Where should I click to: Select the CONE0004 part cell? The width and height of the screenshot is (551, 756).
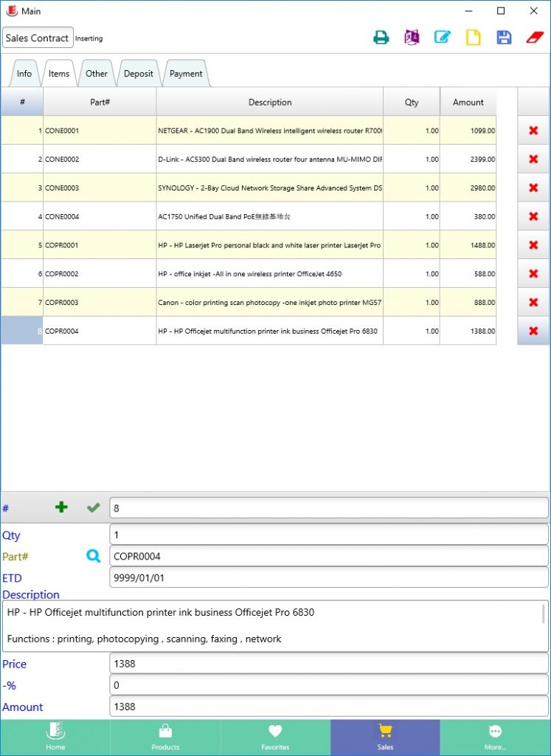pos(100,216)
